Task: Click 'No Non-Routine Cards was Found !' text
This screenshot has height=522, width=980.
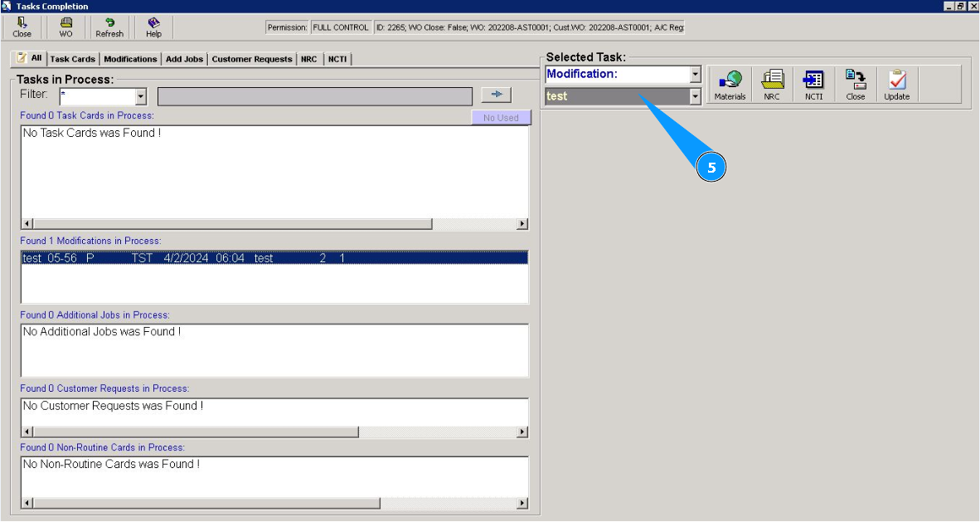Action: point(111,464)
